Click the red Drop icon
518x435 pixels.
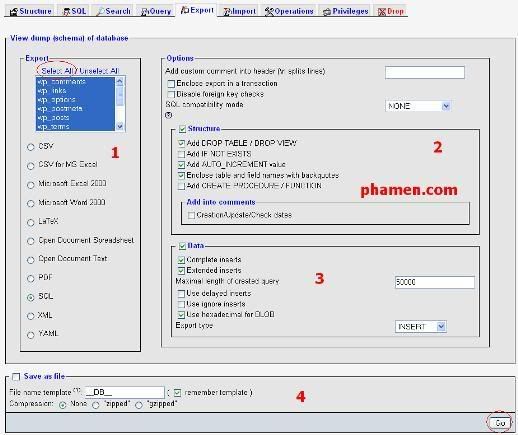(x=382, y=12)
